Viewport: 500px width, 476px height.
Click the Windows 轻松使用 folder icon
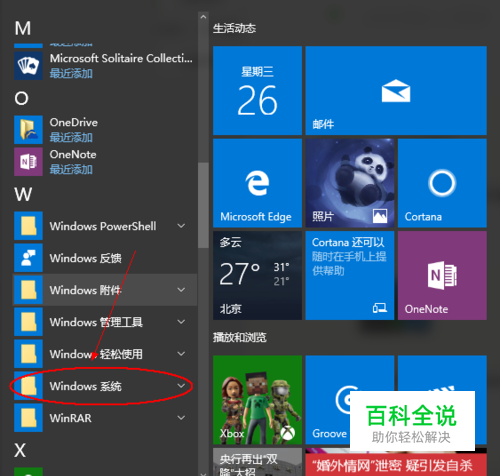pyautogui.click(x=28, y=354)
